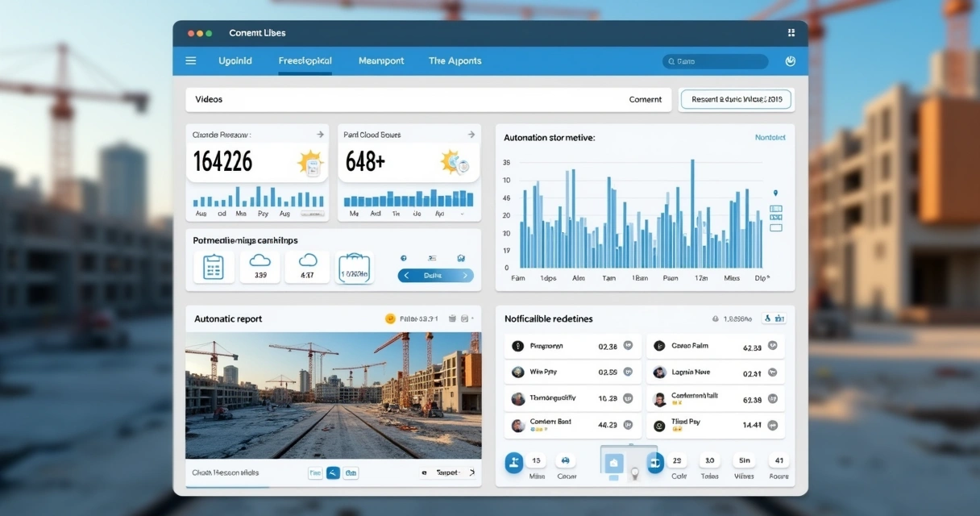Select the Upoinld menu item
Screen dimensions: 980x516
coord(235,60)
